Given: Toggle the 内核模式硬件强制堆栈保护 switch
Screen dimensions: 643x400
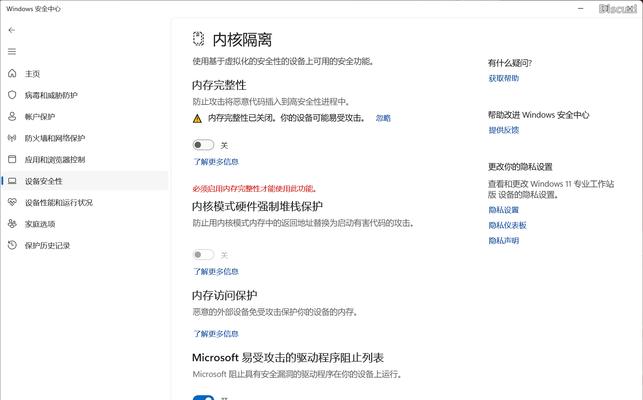Looking at the screenshot, I should point(203,255).
